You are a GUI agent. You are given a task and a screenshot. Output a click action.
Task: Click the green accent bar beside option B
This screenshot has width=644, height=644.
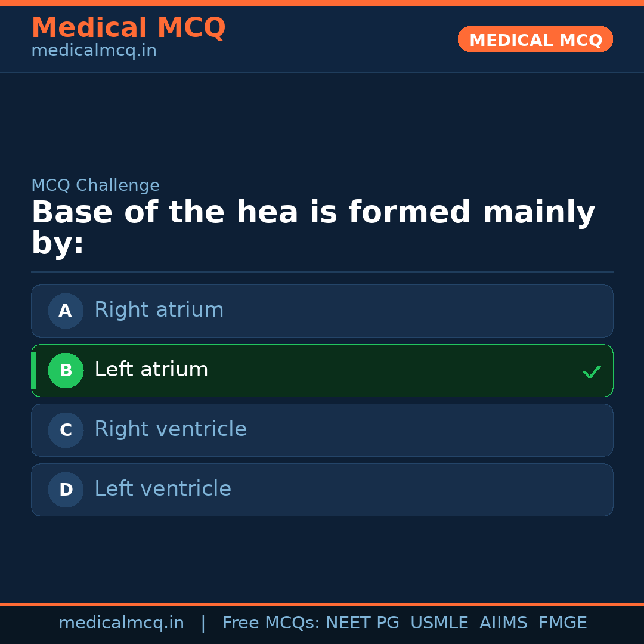33,370
